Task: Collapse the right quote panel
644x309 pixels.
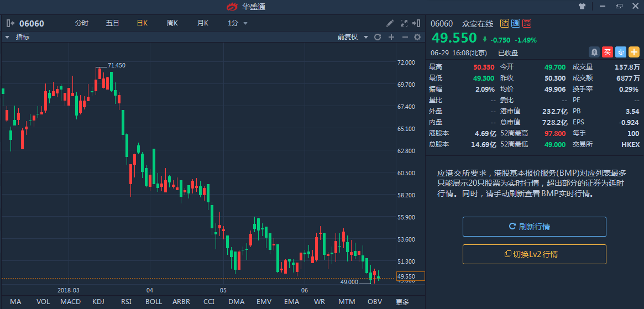Action: 417,23
